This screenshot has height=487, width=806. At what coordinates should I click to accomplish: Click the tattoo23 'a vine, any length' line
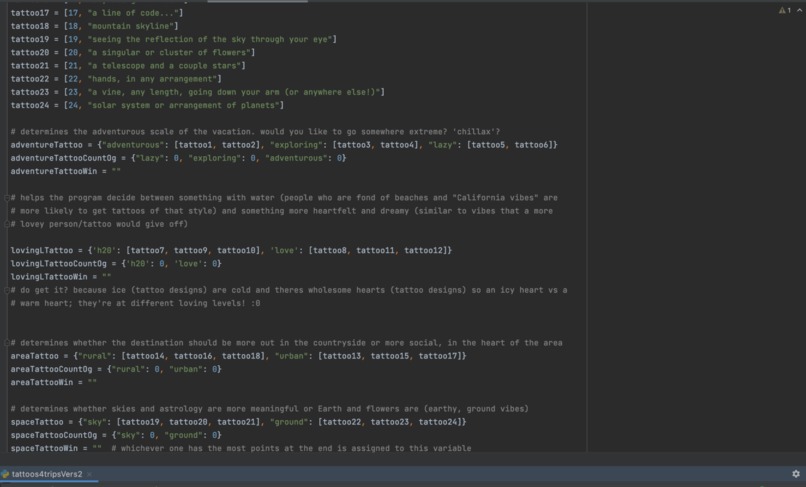point(198,92)
